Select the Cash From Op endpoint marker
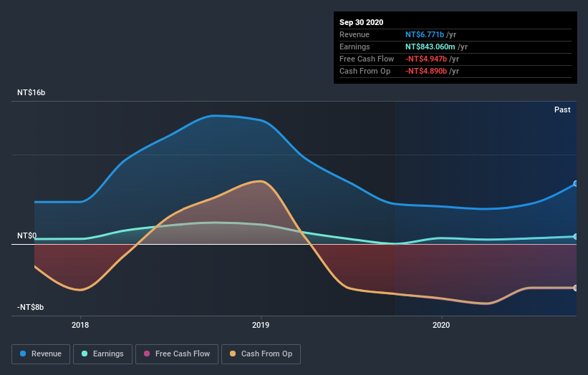 point(576,288)
